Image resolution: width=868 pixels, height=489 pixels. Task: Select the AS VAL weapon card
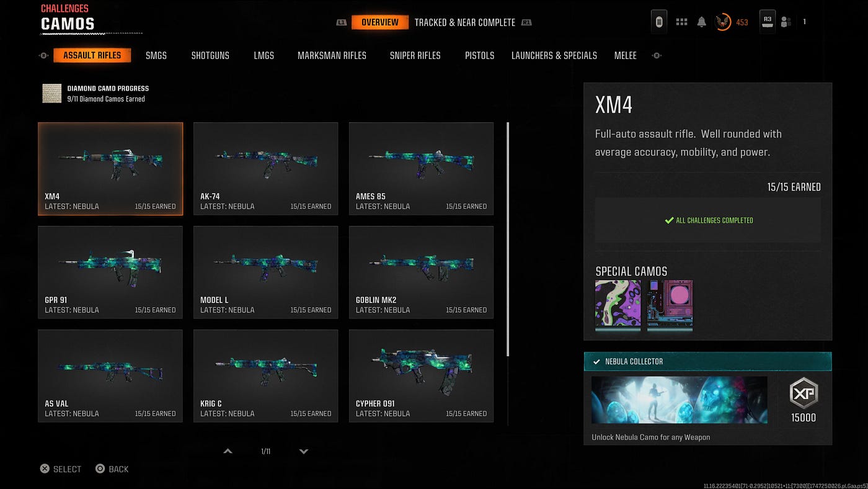110,376
